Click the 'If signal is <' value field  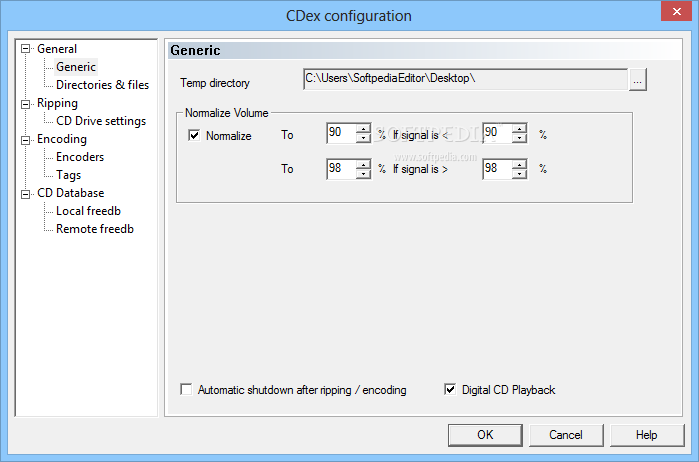pos(498,133)
